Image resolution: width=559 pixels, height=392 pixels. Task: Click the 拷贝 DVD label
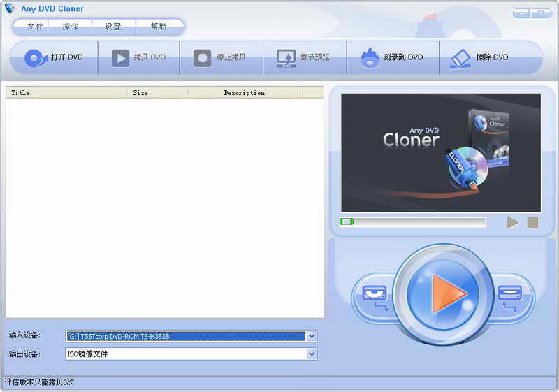click(x=150, y=57)
